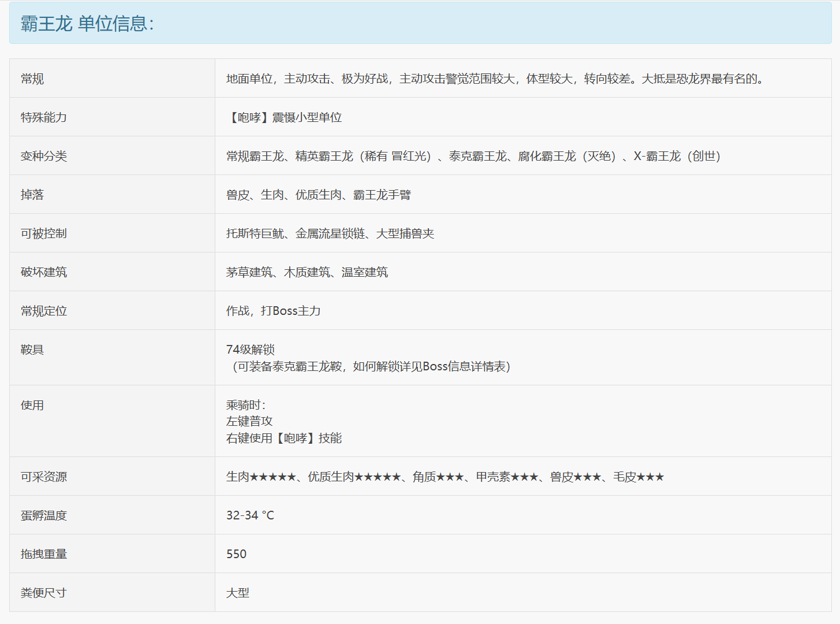Select the 右键使用【咆哮】技能 line

(x=284, y=438)
